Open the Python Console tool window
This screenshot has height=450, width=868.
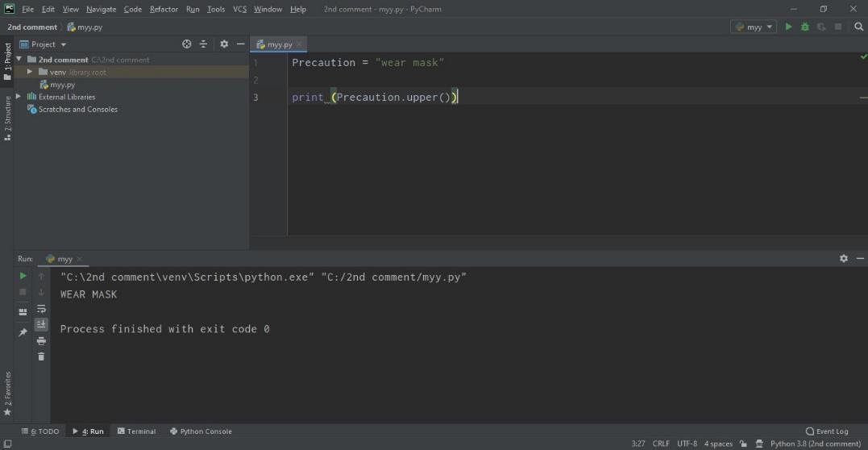[x=201, y=431]
